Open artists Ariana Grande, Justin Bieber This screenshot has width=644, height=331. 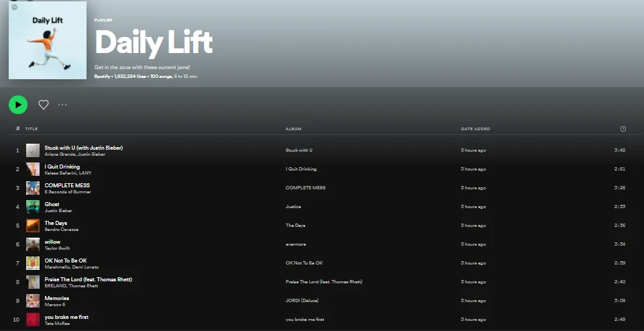point(74,154)
